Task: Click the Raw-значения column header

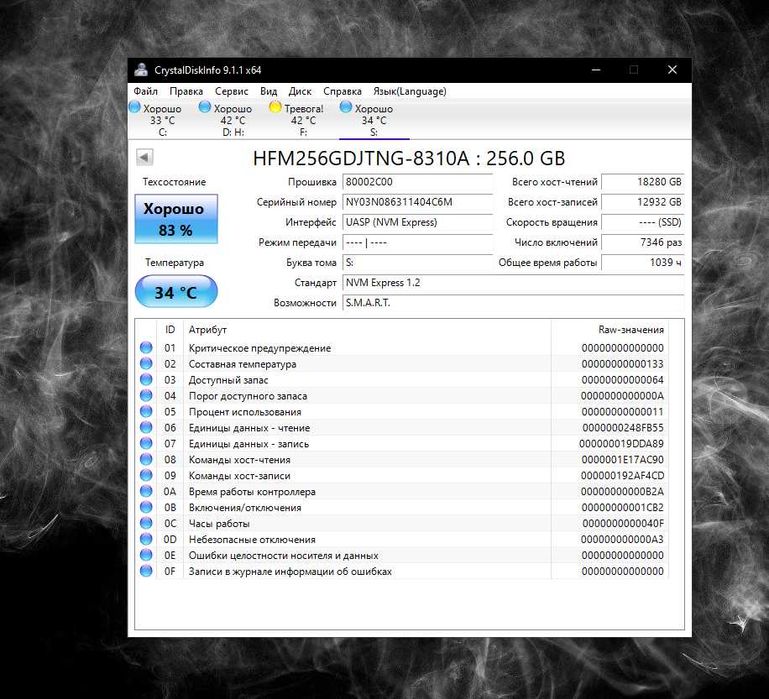Action: click(x=610, y=330)
